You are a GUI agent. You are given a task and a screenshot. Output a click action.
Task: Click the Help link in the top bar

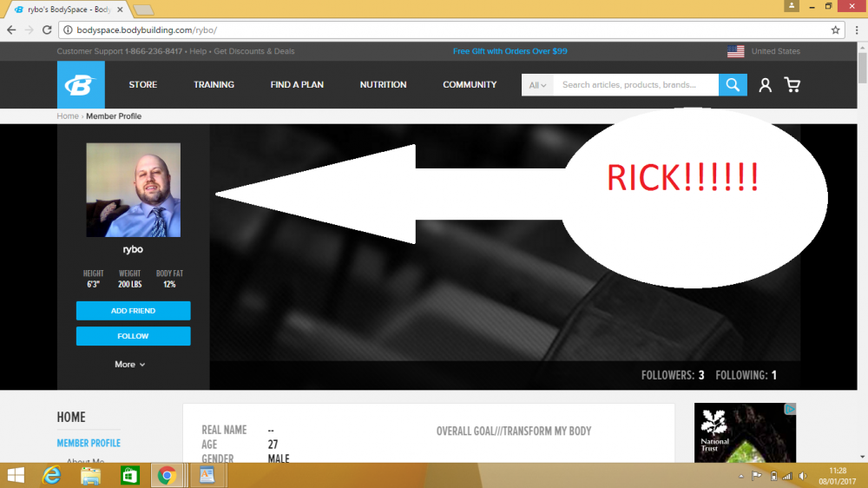[x=198, y=51]
